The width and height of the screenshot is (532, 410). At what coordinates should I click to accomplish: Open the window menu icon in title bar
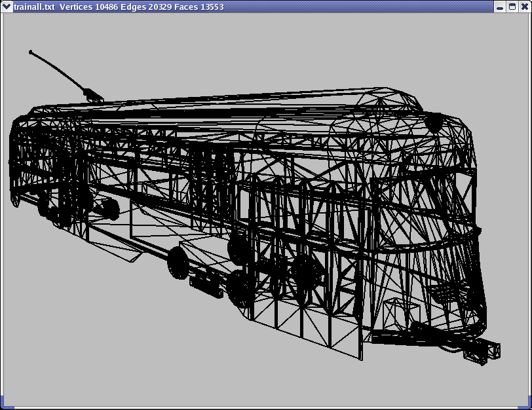coord(7,7)
